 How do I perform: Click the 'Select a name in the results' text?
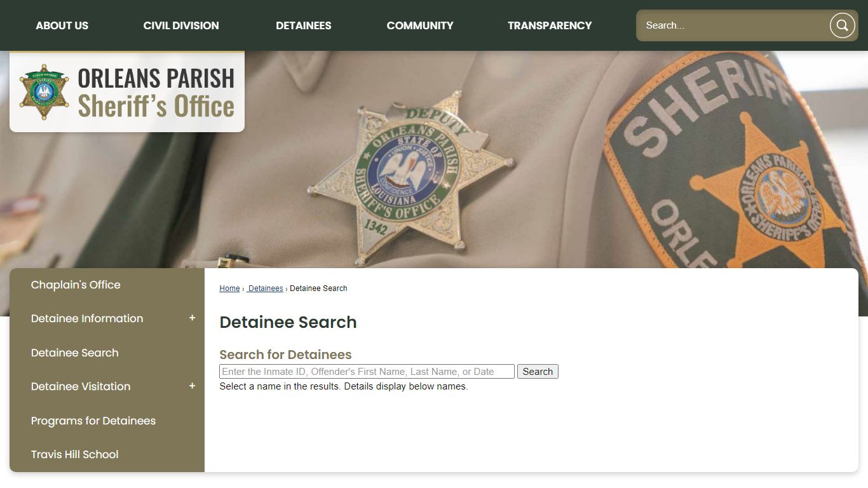pos(344,386)
